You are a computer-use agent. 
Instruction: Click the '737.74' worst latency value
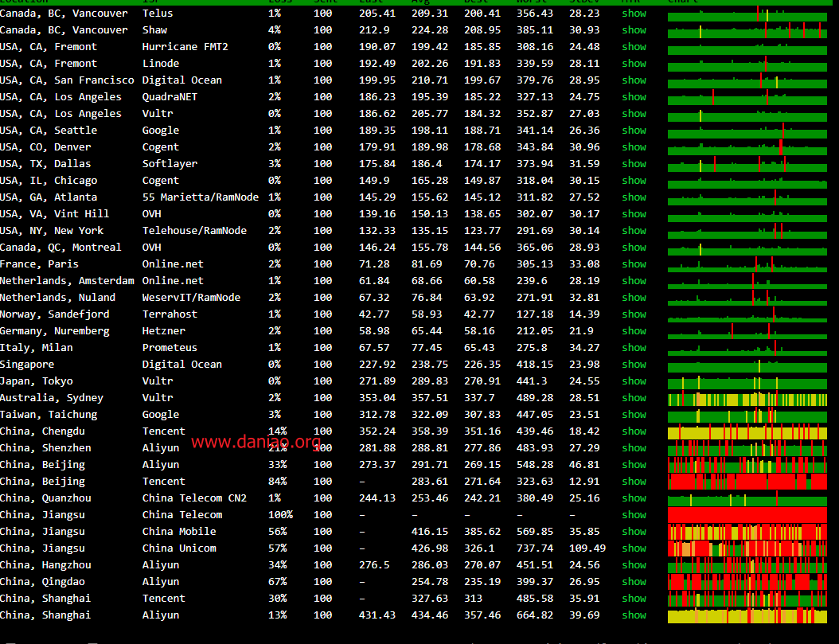click(x=535, y=548)
